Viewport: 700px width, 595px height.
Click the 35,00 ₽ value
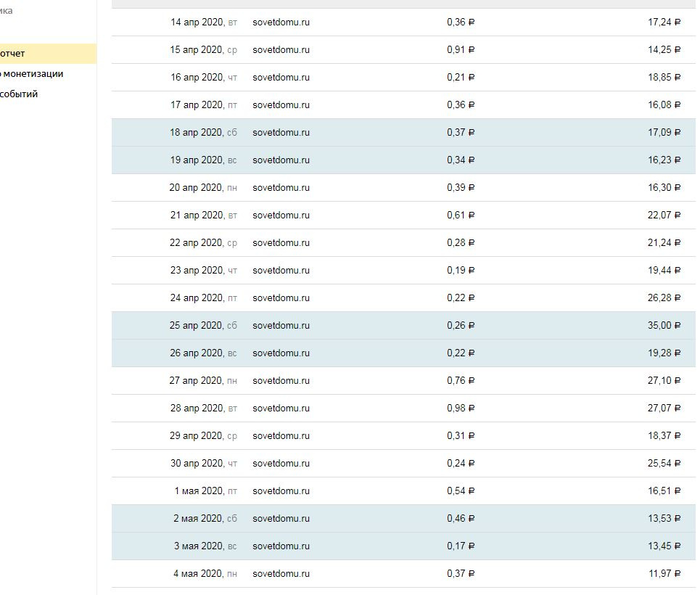point(664,326)
